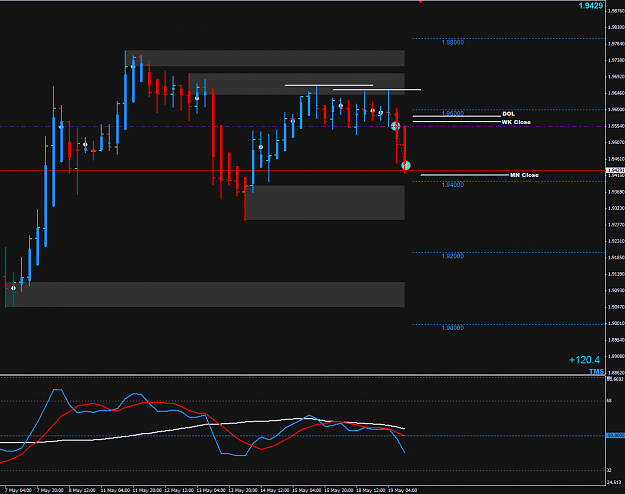The width and height of the screenshot is (625, 494).
Task: Click the 7 May 04:00 time label
Action: coord(18,490)
